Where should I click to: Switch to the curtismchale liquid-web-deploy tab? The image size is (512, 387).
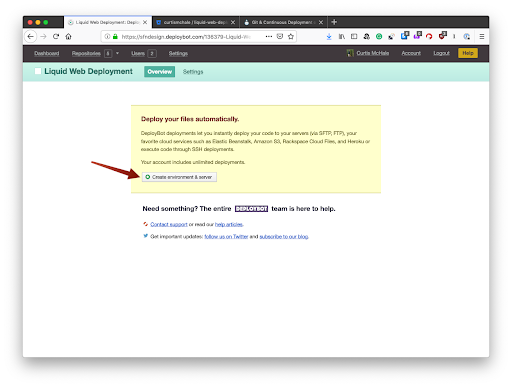[196, 22]
